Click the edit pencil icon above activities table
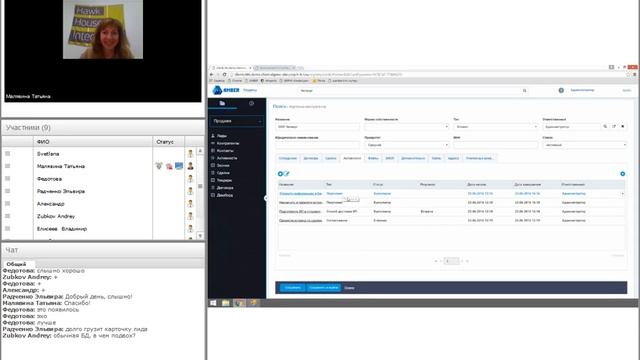The height and width of the screenshot is (360, 640). pos(287,174)
